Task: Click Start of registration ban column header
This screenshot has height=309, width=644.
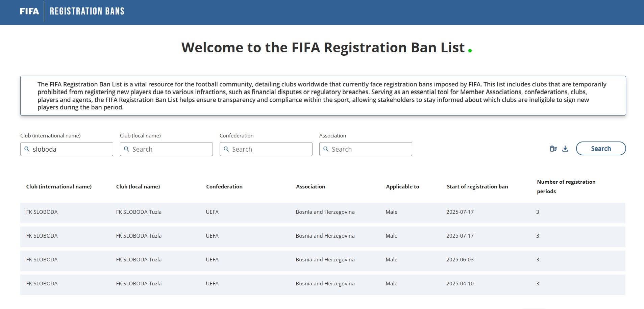Action: click(x=477, y=186)
